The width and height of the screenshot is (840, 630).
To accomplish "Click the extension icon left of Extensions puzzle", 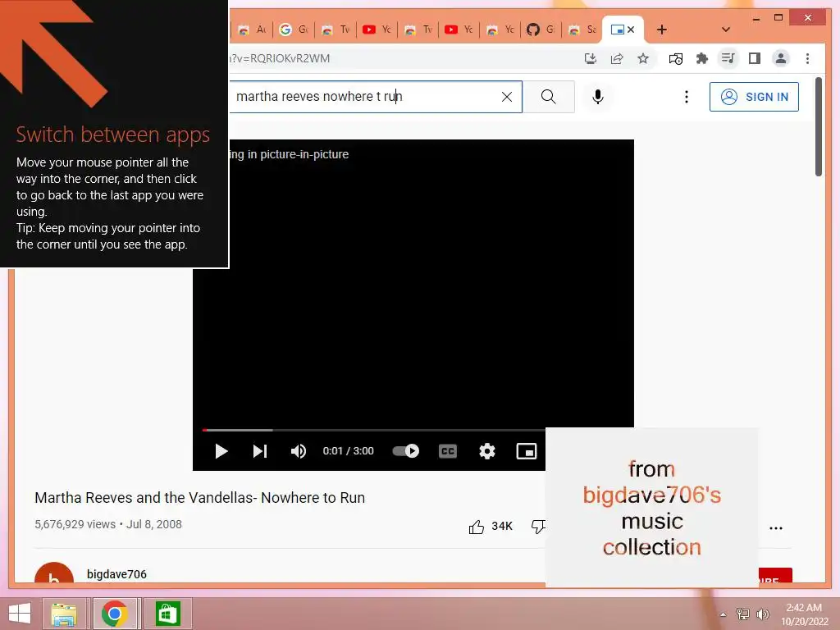I will point(675,58).
